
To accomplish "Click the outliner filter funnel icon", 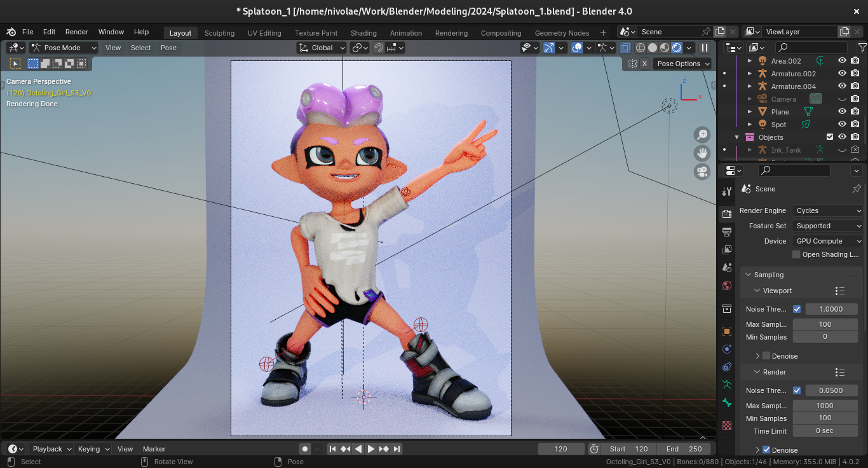I will [x=862, y=48].
